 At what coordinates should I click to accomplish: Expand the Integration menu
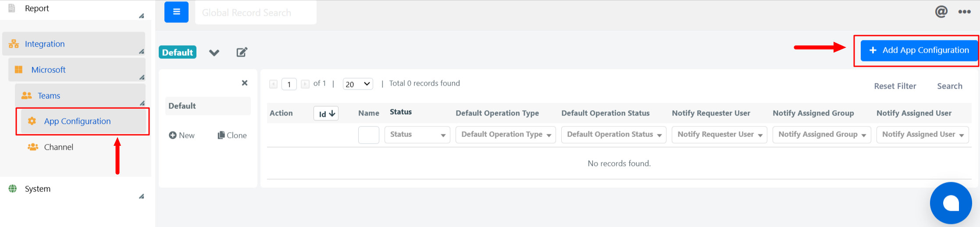coord(74,44)
